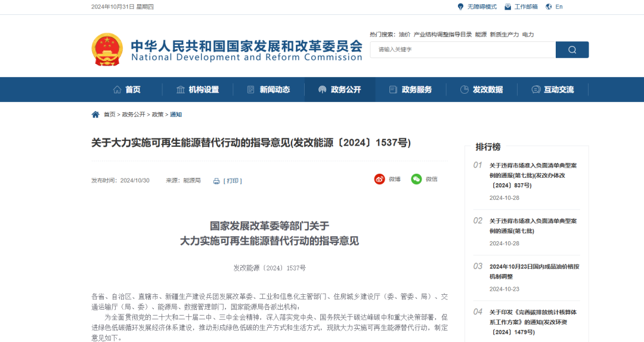Click the site title 中华人民共和国国家发展和改革委员会
Image resolution: width=644 pixels, height=342 pixels.
click(247, 46)
